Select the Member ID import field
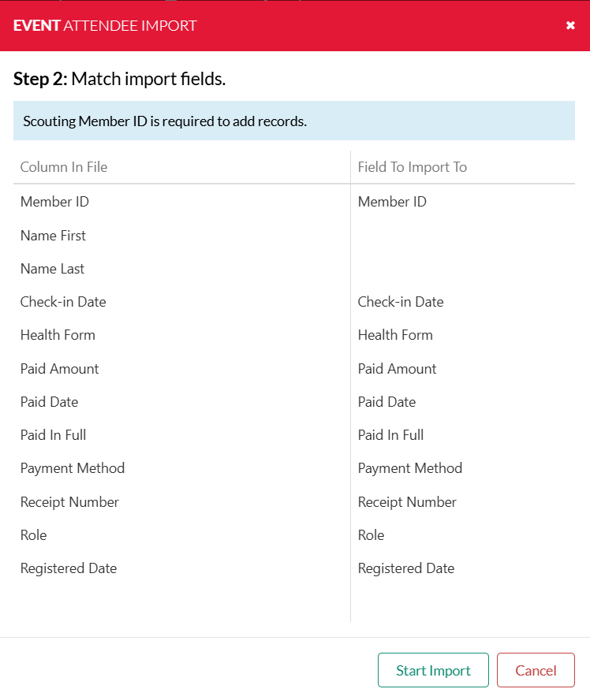The width and height of the screenshot is (590, 700). coord(392,202)
